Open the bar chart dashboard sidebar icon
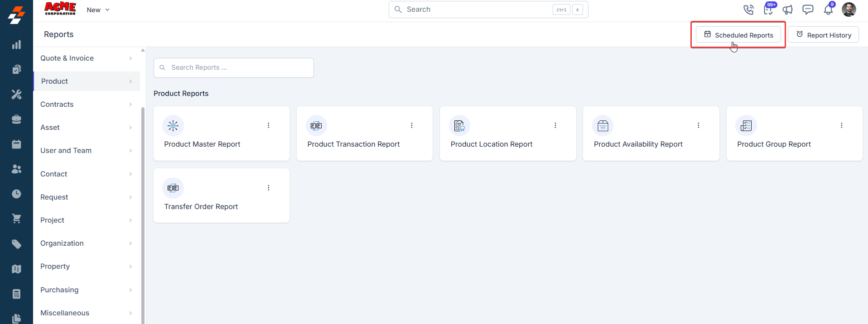Image resolution: width=868 pixels, height=324 pixels. [16, 45]
